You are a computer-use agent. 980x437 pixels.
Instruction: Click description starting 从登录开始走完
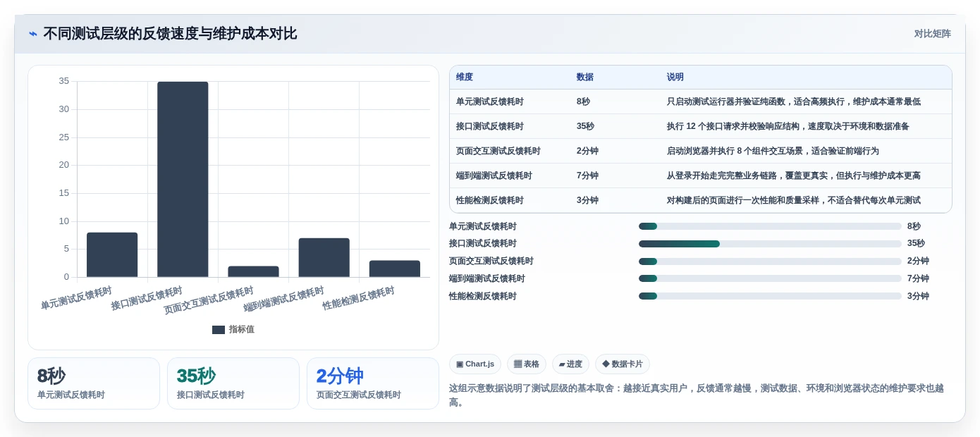click(x=794, y=176)
